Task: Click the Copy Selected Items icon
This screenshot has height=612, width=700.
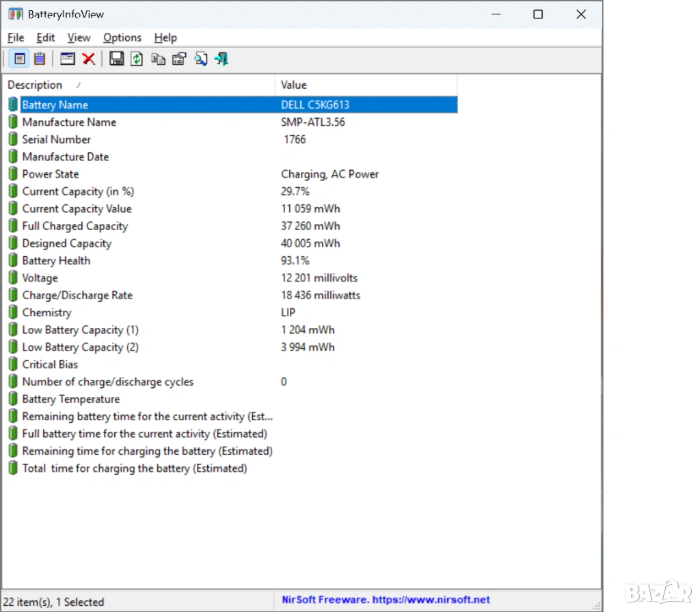Action: [x=158, y=59]
